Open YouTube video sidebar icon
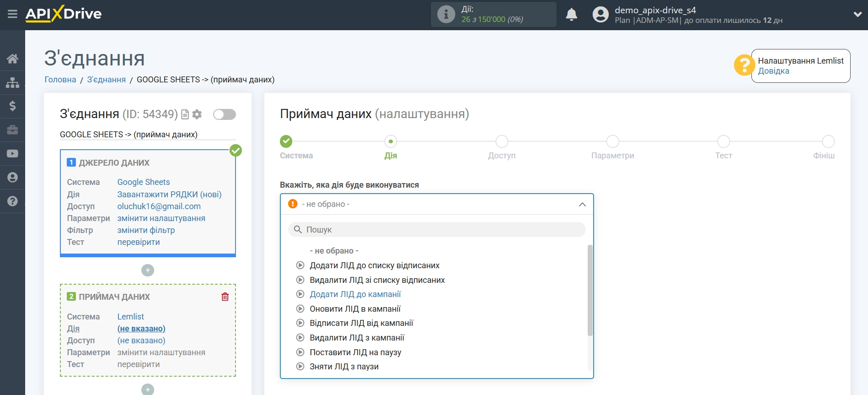Viewport: 868px width, 395px height. (x=12, y=154)
